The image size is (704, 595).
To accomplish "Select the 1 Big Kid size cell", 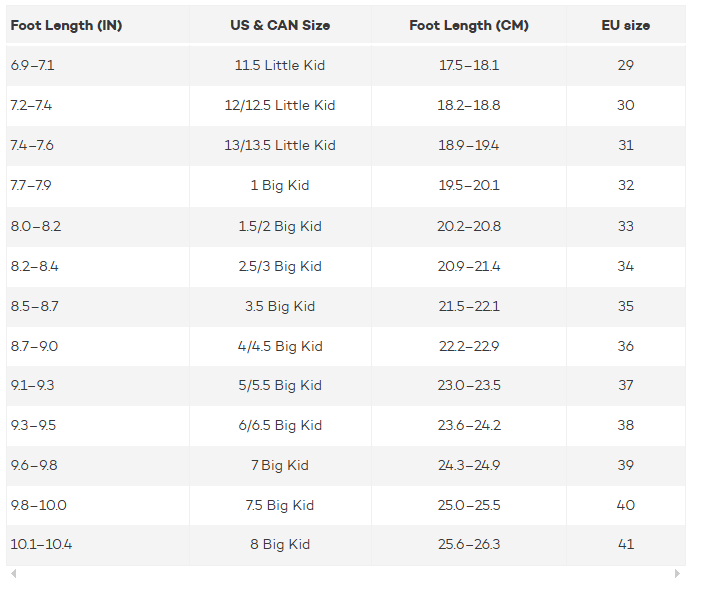I will pos(280,185).
